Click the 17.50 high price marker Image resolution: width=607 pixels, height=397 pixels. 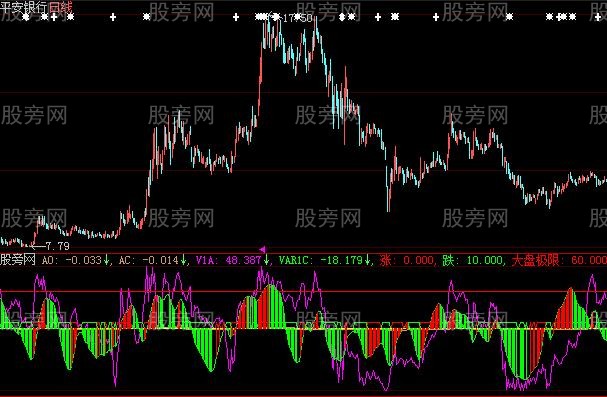(297, 18)
